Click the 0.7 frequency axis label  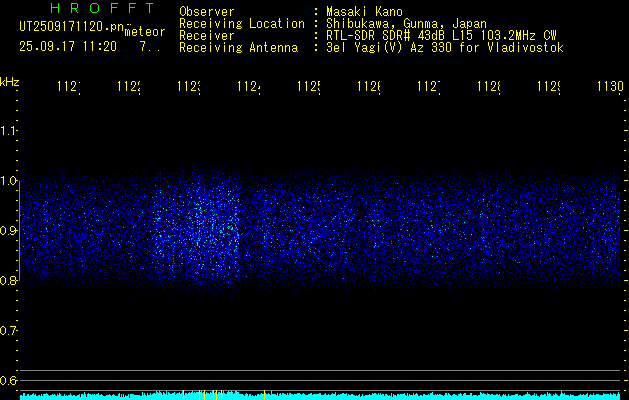[8, 331]
